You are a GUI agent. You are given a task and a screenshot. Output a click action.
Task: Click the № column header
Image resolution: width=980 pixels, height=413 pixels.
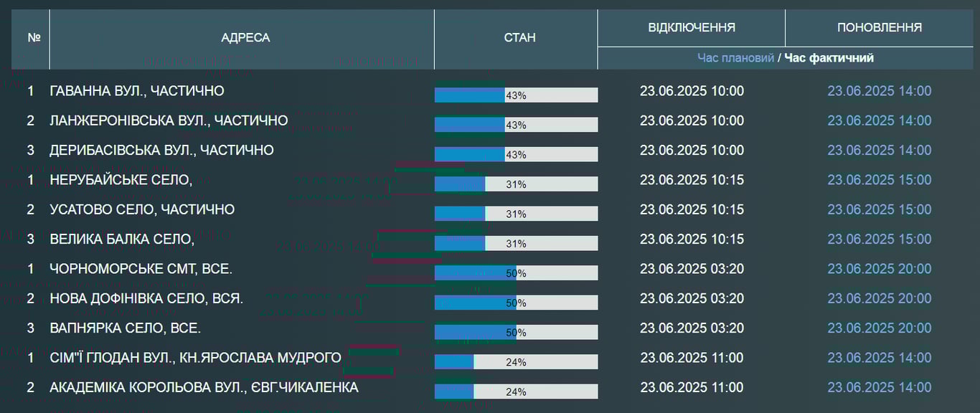coord(34,38)
